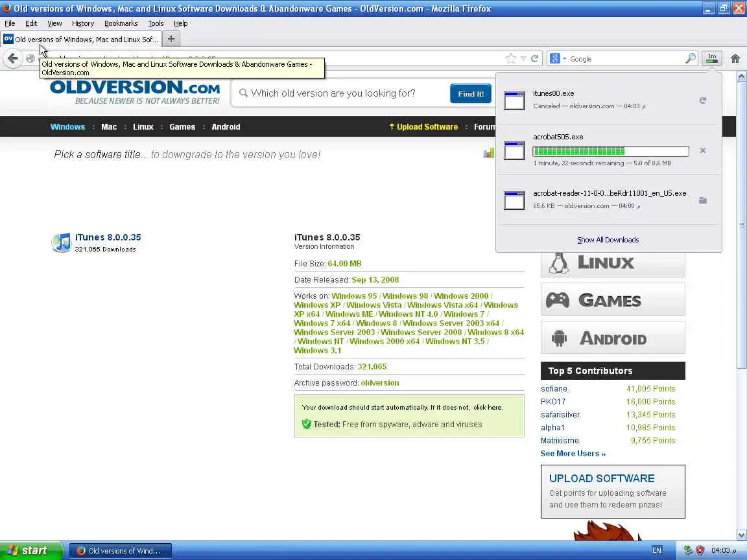Open the View menu
This screenshot has width=747, height=560.
(x=54, y=23)
